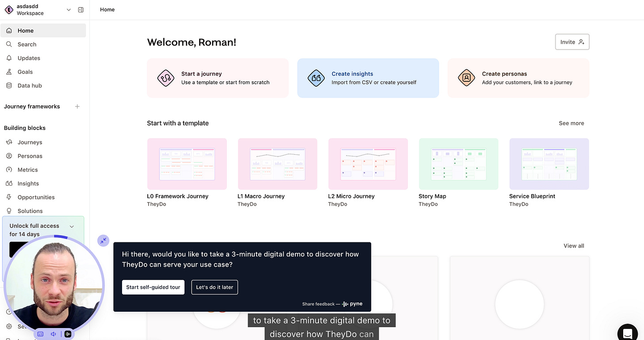Add a new journey framework with plus icon
The width and height of the screenshot is (644, 340).
pos(77,107)
